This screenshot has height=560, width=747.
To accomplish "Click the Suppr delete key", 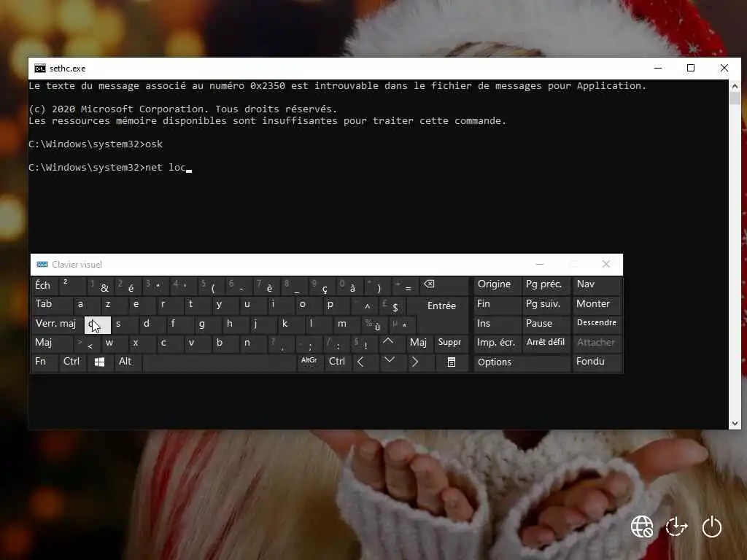I will click(450, 343).
